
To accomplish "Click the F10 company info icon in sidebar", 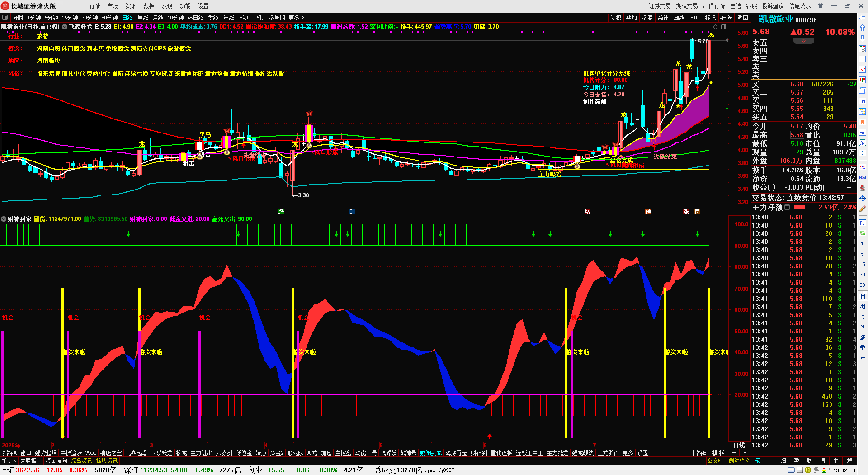I will (x=863, y=101).
